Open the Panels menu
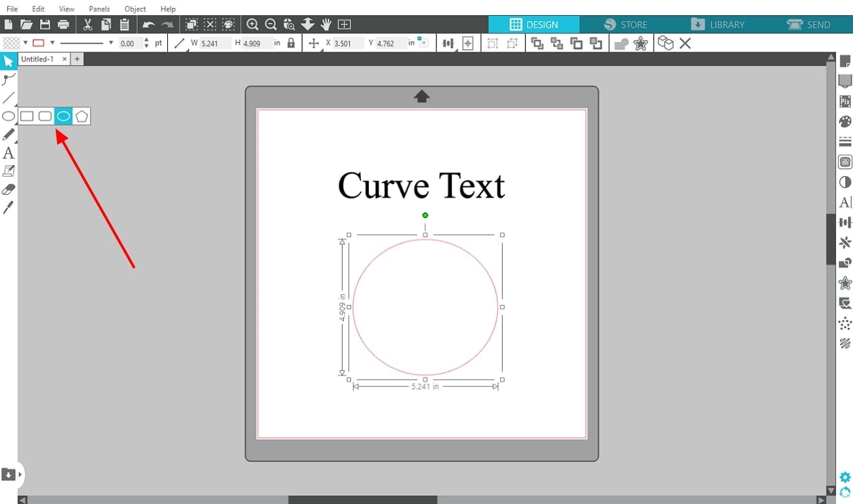Viewport: 853px width, 504px height. coord(99,9)
